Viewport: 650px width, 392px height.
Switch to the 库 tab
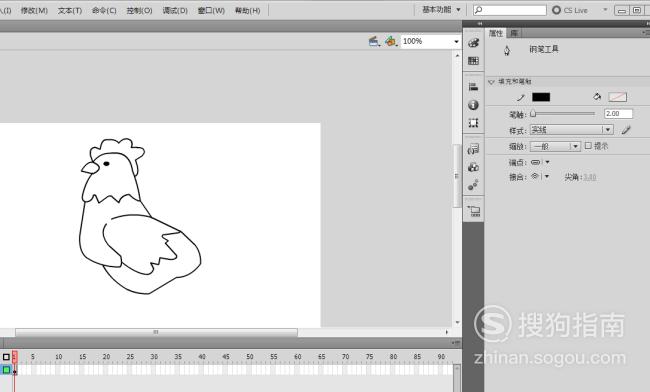coord(514,33)
